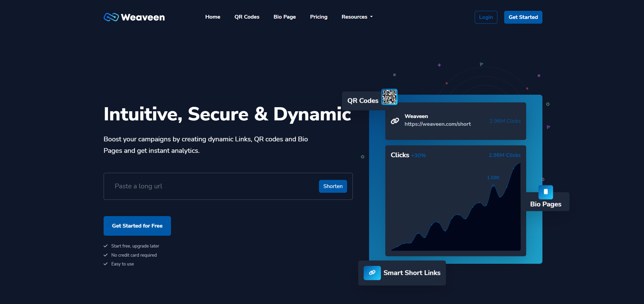Click 2.96M Clicks in the chart card
The image size is (644, 304).
coord(505,155)
